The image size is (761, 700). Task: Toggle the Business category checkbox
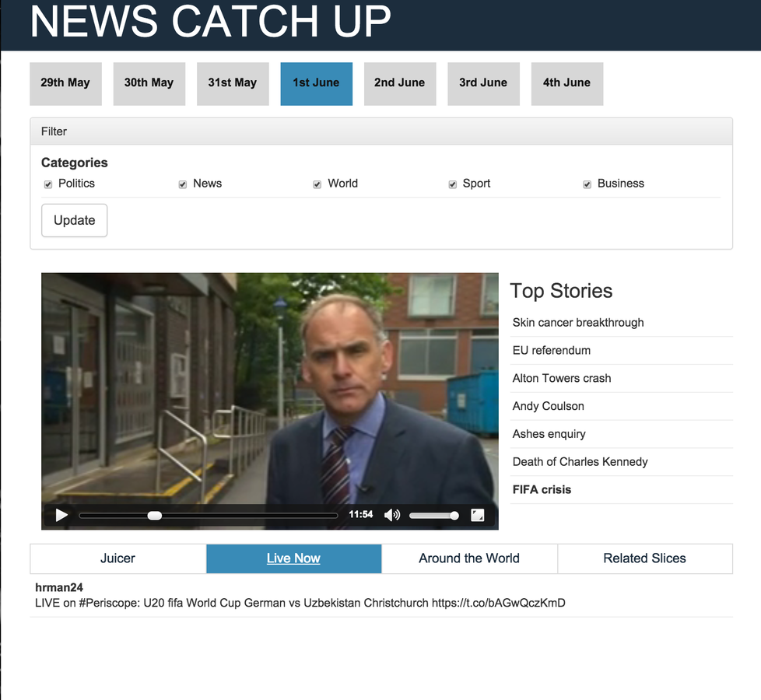pyautogui.click(x=587, y=184)
